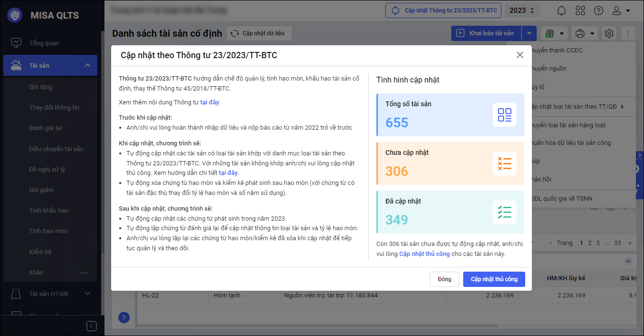This screenshot has height=336, width=644.
Task: Click the three-dot icon next to Khác
Action: [84, 273]
